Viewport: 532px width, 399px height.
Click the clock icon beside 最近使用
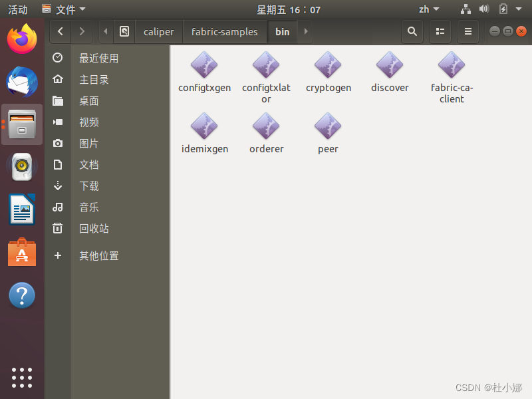pos(58,58)
